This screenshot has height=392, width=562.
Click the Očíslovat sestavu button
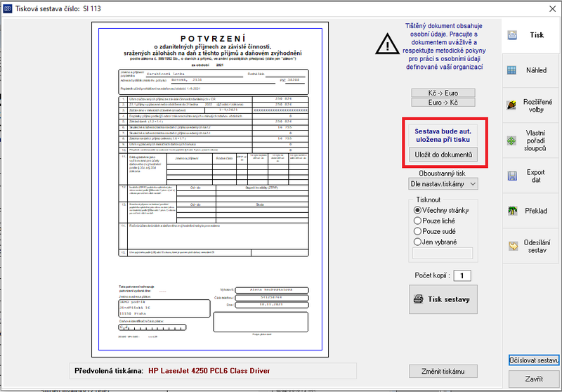point(534,360)
